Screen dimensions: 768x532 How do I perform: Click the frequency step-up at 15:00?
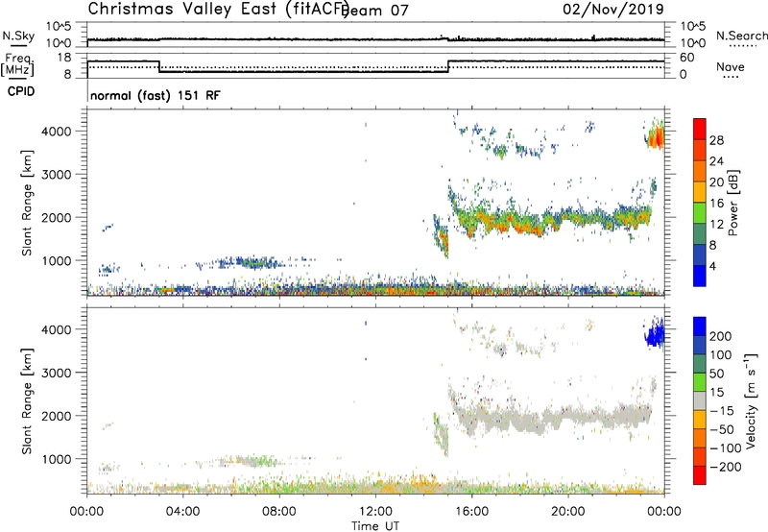[448, 66]
